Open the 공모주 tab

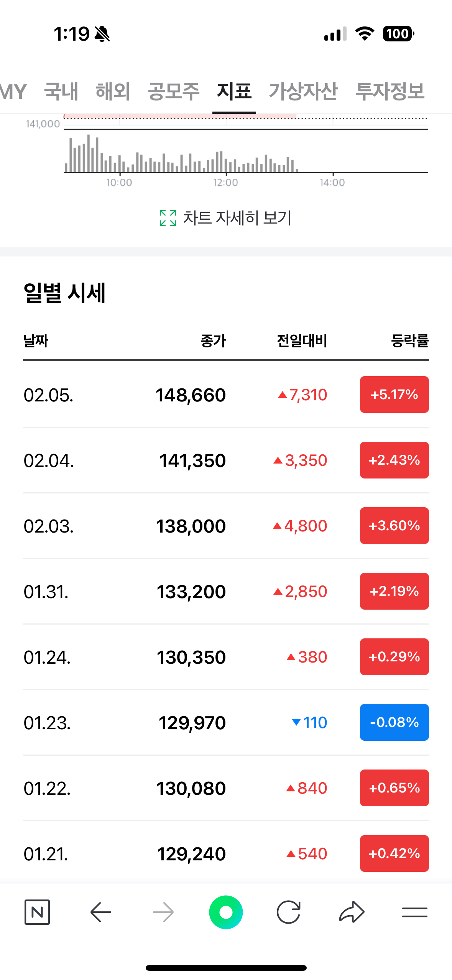tap(174, 91)
